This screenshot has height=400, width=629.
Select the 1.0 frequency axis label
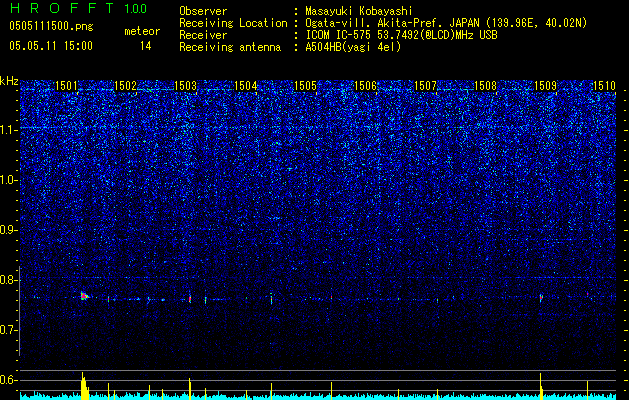8,180
